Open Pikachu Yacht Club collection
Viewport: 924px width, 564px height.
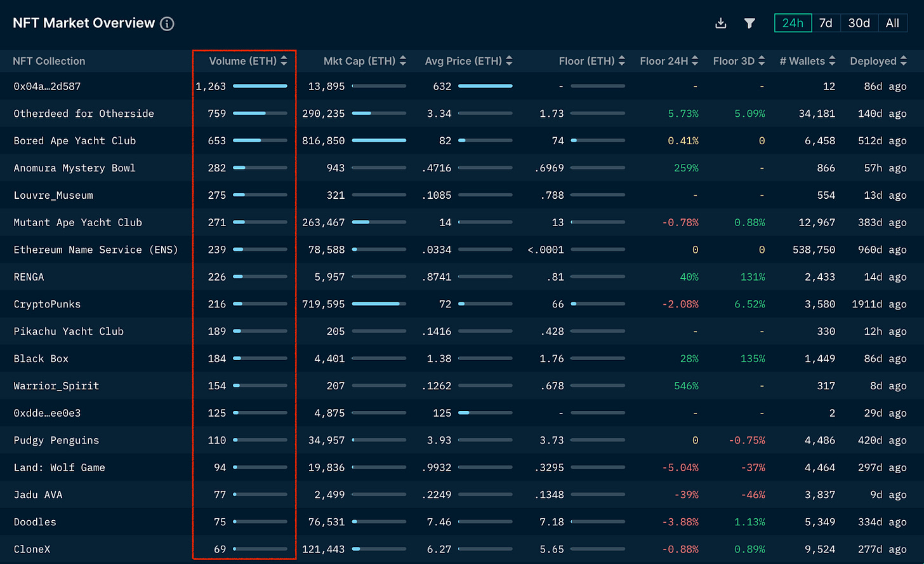pos(69,332)
